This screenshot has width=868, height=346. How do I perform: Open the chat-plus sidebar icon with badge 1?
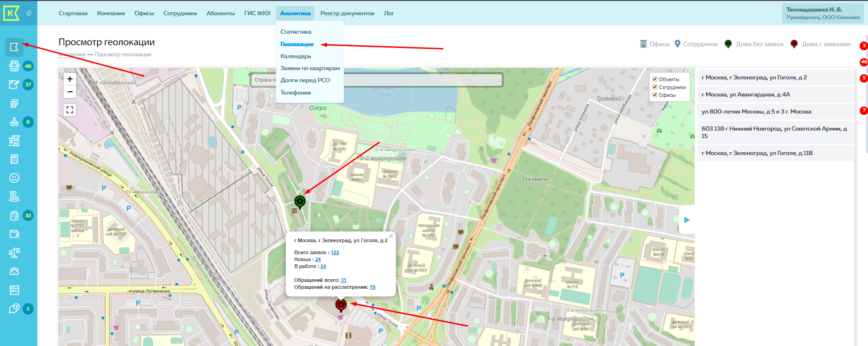coord(14,309)
